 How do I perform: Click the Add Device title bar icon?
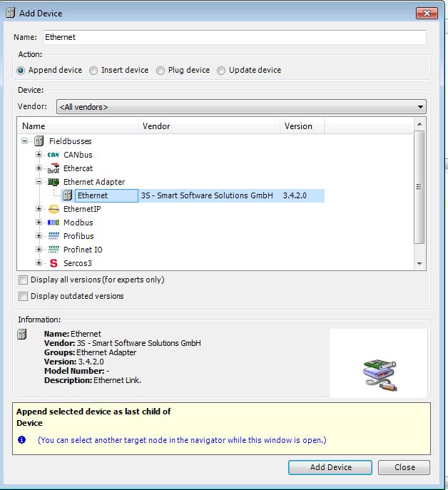[x=11, y=13]
